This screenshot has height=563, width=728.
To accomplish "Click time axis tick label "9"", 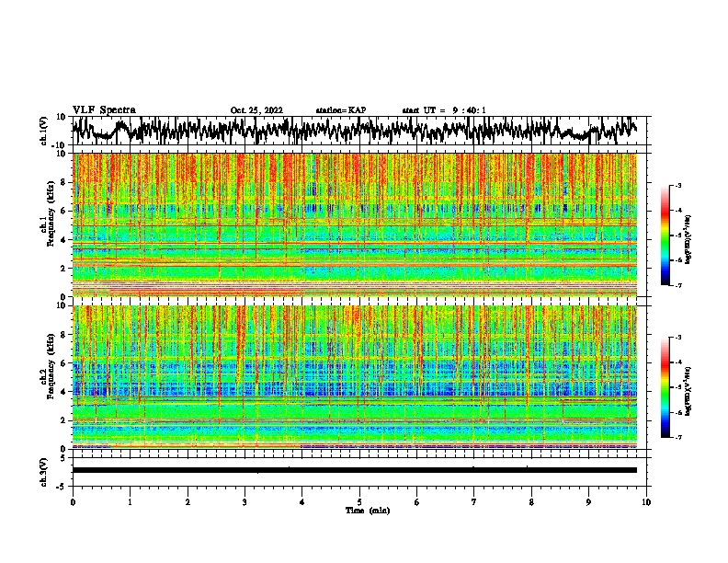I will coord(588,502).
